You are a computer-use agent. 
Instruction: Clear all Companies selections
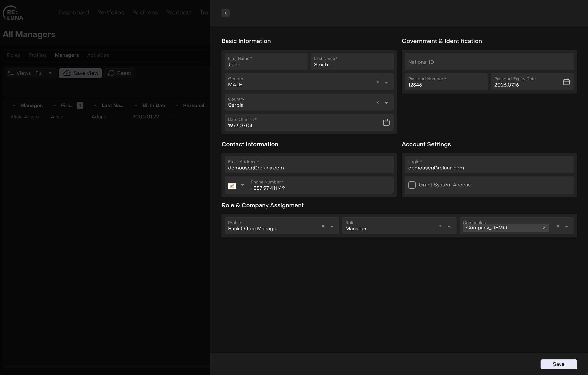coord(558,226)
